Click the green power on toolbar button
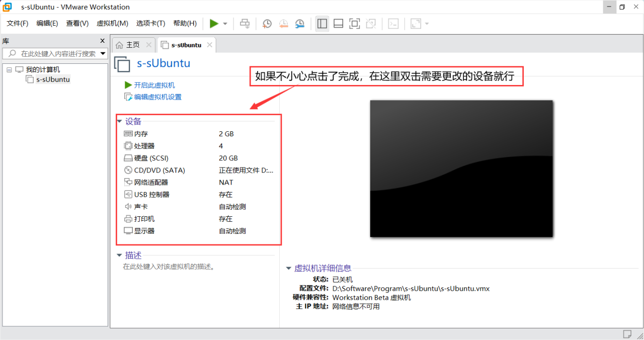644x340 pixels. point(214,24)
